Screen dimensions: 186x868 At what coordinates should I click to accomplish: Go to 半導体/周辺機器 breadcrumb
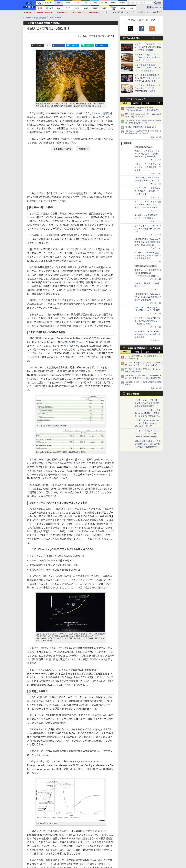(40, 18)
